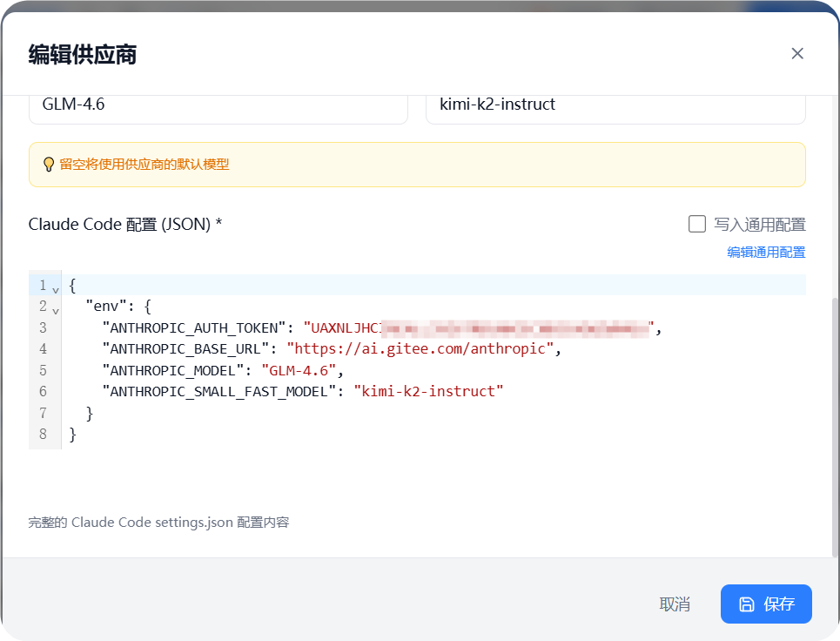Screen dimensions: 840x641
Task: Click the ANTHROPIC_SMALL_FAST_MODEL key
Action: click(x=219, y=391)
